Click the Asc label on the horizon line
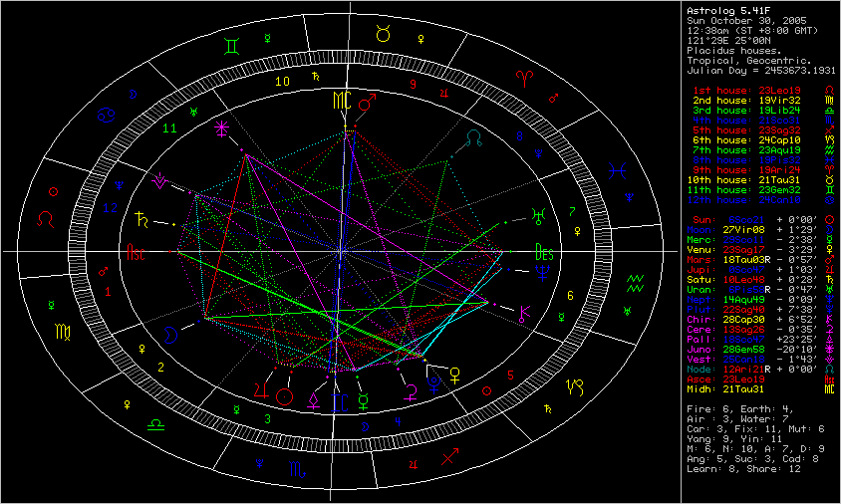This screenshot has width=841, height=504. (134, 253)
